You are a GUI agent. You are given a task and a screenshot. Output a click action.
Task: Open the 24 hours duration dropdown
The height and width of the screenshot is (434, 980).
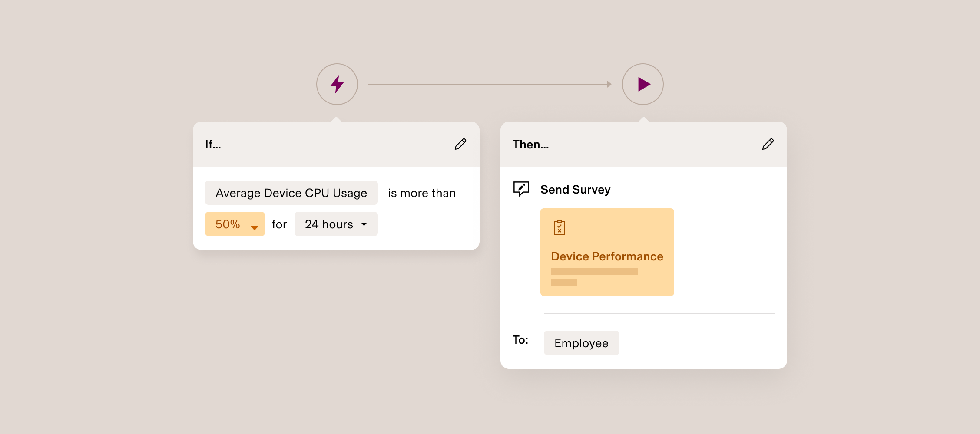point(336,224)
